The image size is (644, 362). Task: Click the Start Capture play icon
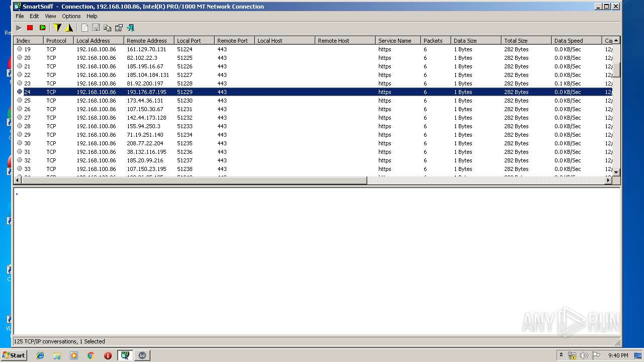[x=19, y=28]
